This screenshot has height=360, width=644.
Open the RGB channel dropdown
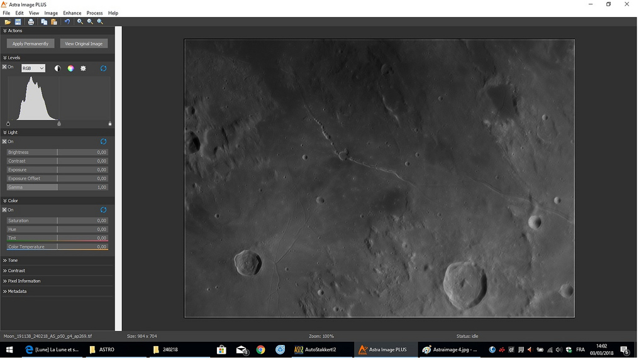(x=33, y=68)
